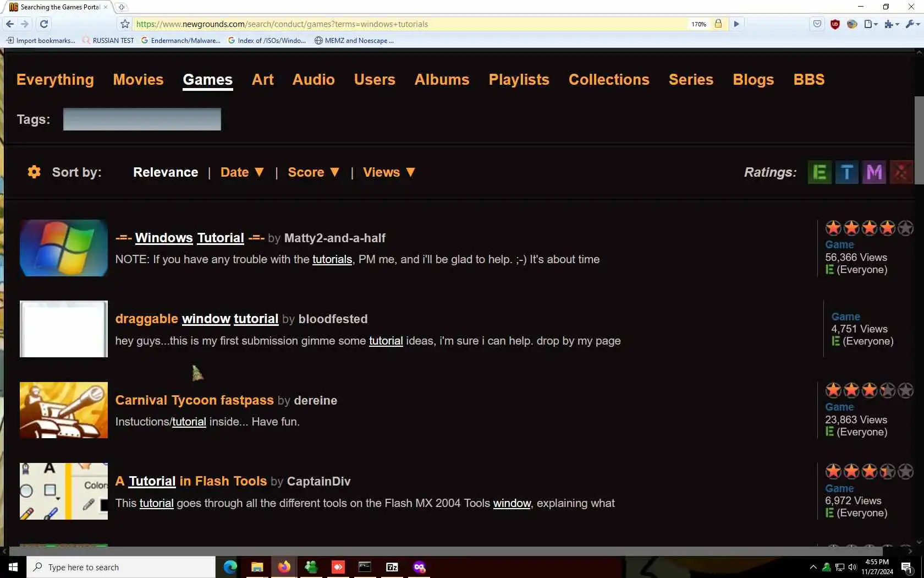Viewport: 924px width, 578px height.
Task: Switch to the BBS search tab
Action: 809,79
